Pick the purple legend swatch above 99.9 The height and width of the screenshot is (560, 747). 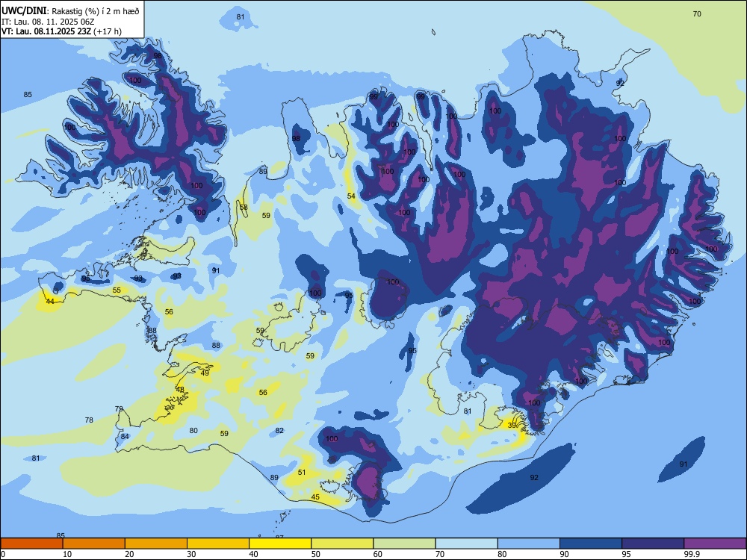[715, 544]
